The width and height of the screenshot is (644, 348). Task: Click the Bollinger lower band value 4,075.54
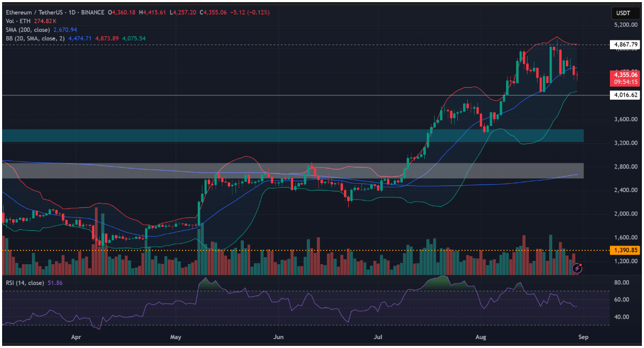click(x=133, y=38)
